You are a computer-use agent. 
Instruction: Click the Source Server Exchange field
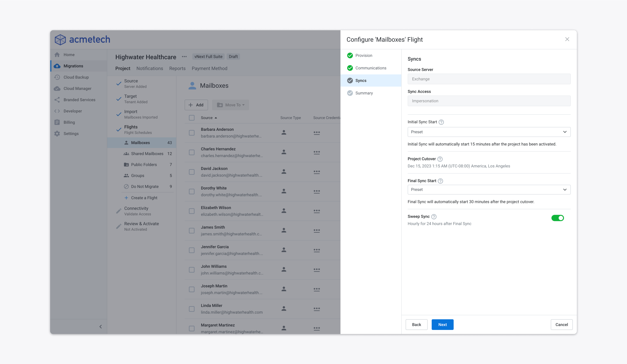point(489,79)
